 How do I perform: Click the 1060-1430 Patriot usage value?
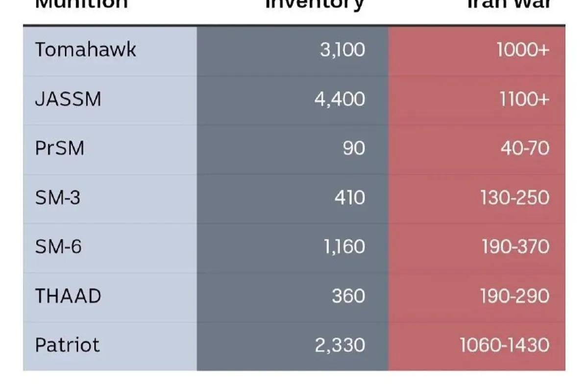click(x=505, y=345)
